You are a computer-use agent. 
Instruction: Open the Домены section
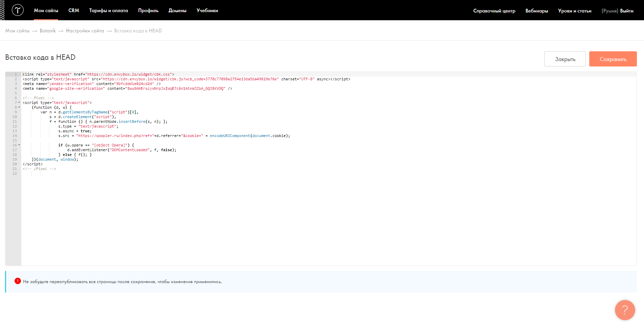pyautogui.click(x=177, y=10)
